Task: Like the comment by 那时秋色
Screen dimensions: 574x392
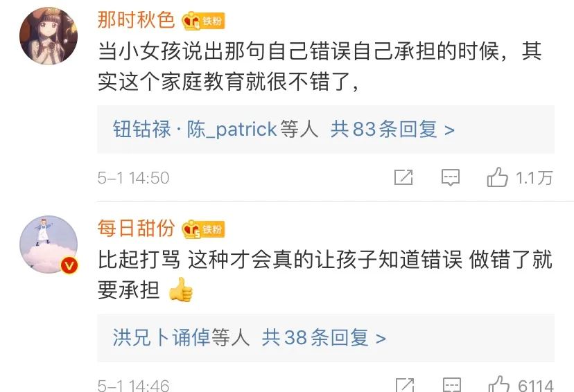Action: click(x=497, y=177)
